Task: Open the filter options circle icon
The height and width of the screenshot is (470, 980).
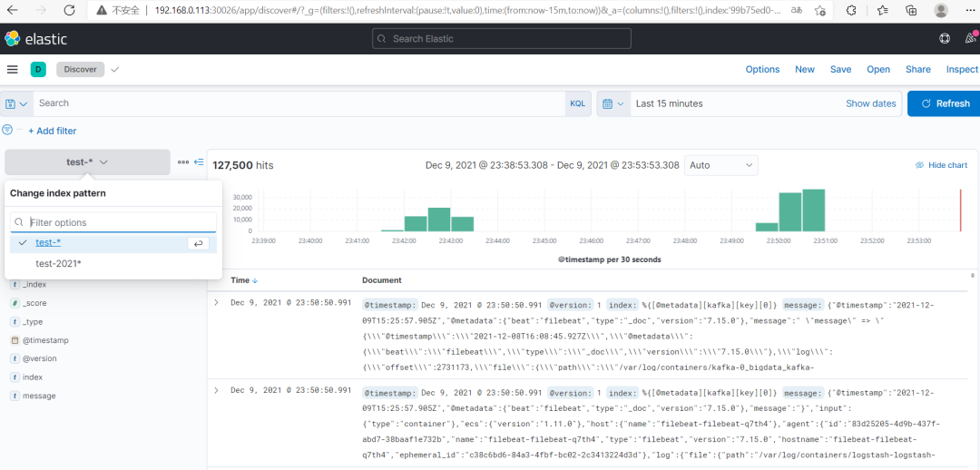Action: pos(7,130)
